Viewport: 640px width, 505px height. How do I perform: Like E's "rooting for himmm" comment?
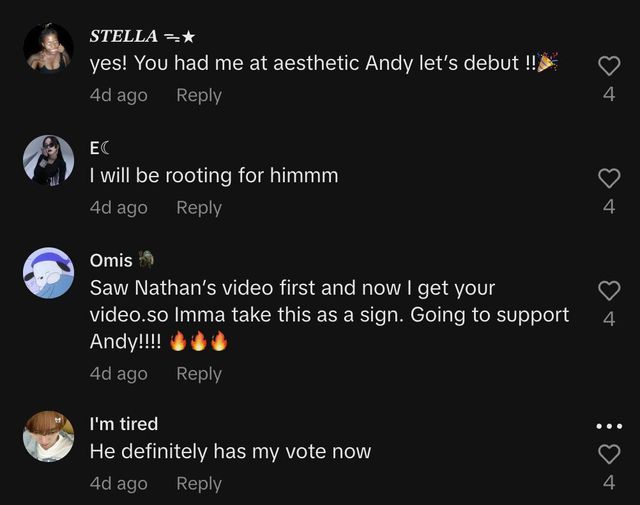tap(609, 178)
